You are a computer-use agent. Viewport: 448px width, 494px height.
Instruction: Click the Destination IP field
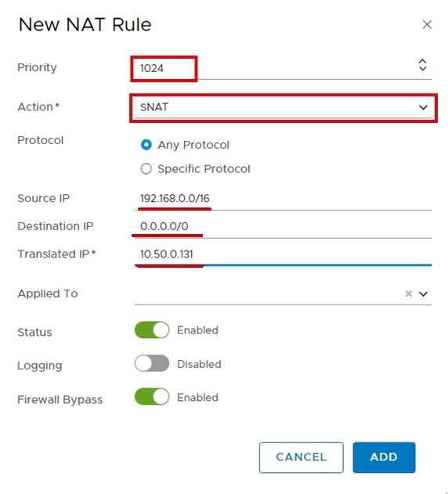[x=283, y=226]
